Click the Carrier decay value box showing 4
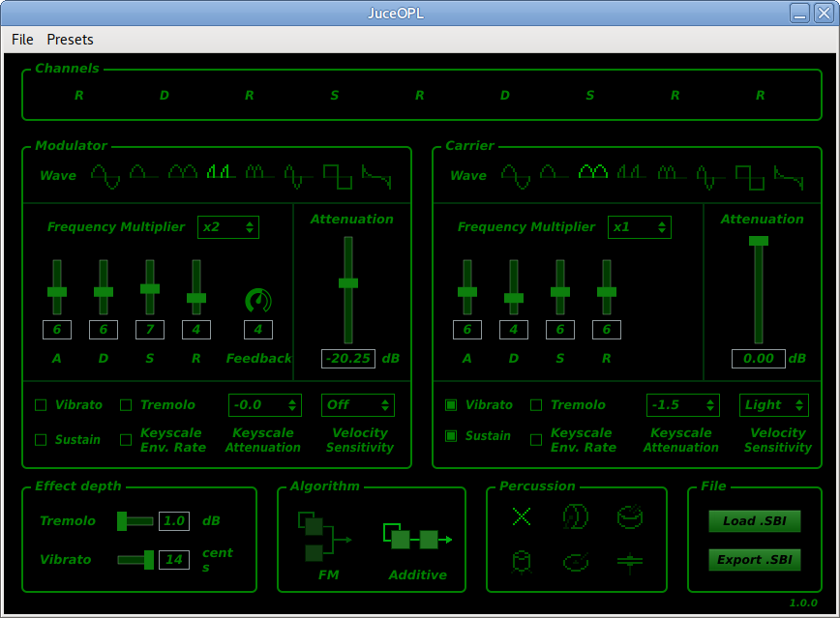Image resolution: width=840 pixels, height=618 pixels. (x=514, y=330)
